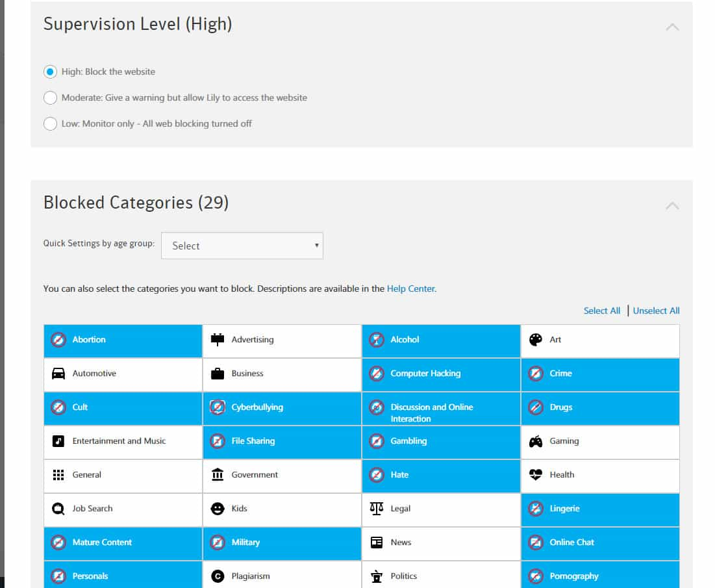This screenshot has width=715, height=588.
Task: Block the News category tile
Action: coord(441,543)
